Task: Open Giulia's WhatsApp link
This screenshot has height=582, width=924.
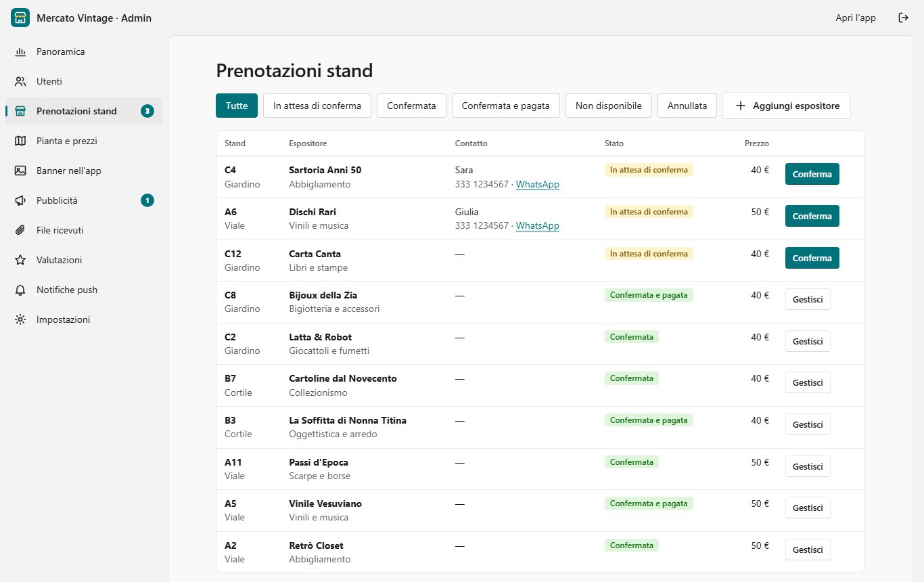Action: point(538,225)
